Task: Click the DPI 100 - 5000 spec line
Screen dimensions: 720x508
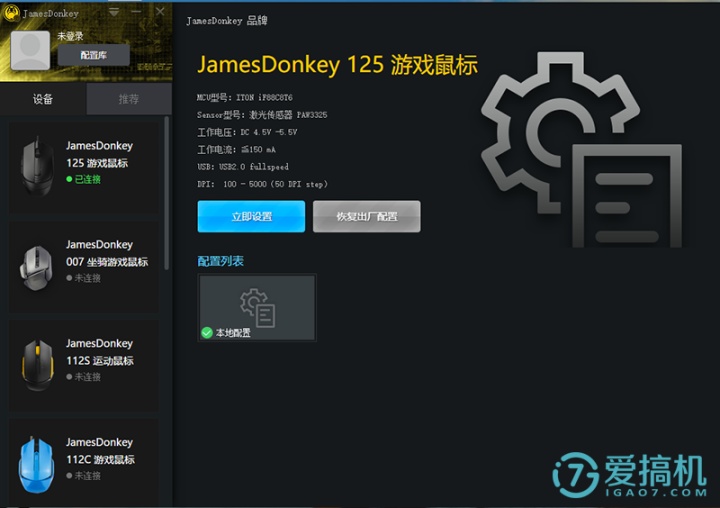Action: tap(262, 184)
